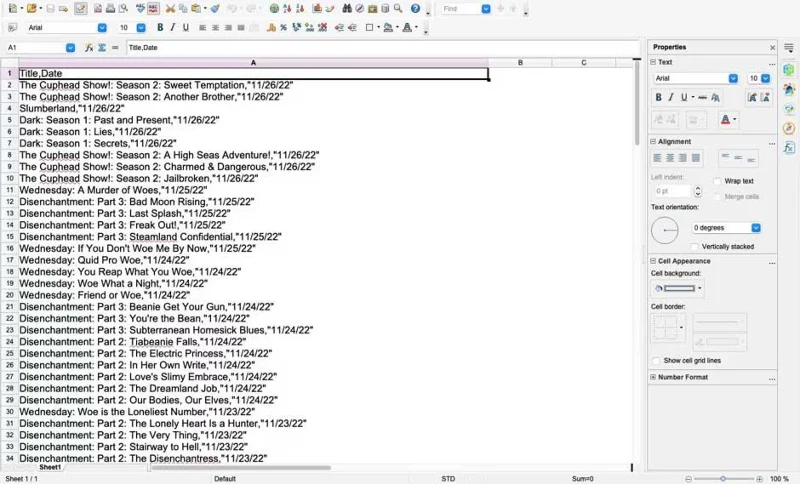The image size is (800, 484).
Task: Open the Cell background color picker
Action: pos(677,288)
